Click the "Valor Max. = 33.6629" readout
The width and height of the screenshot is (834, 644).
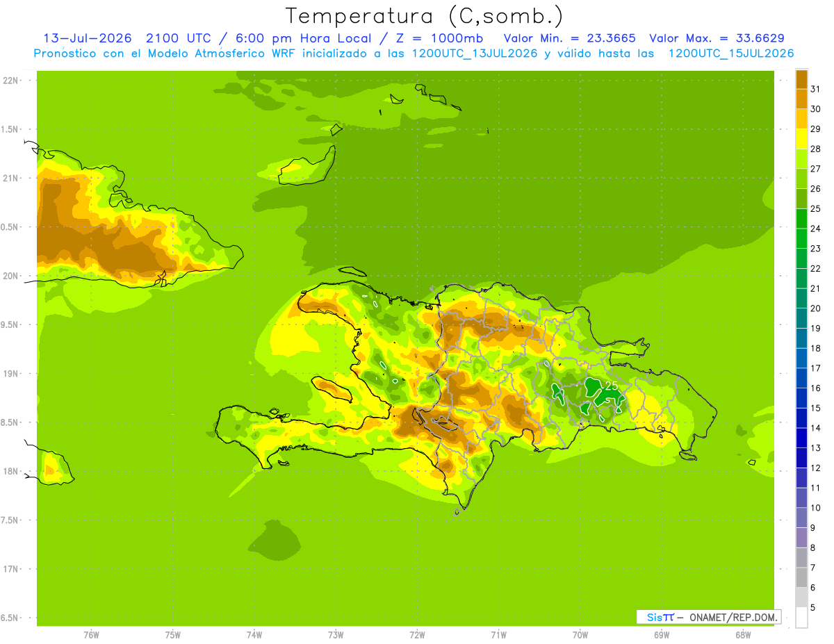(x=717, y=38)
